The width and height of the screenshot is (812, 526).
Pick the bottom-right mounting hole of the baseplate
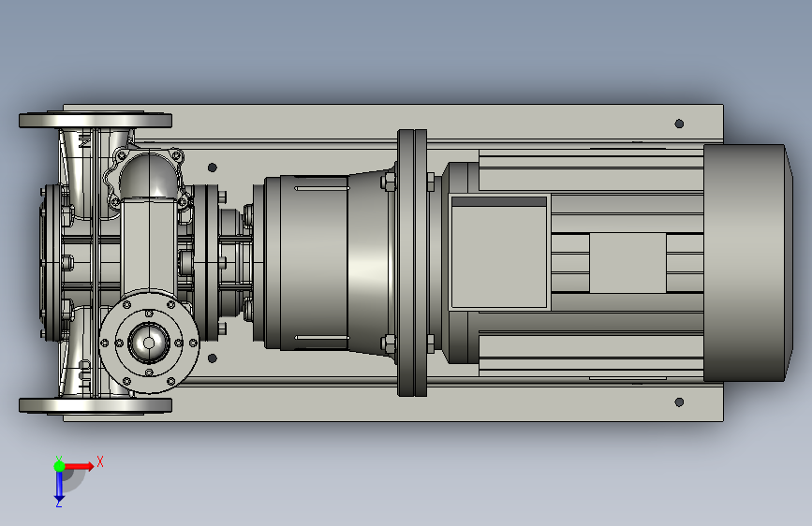(679, 402)
